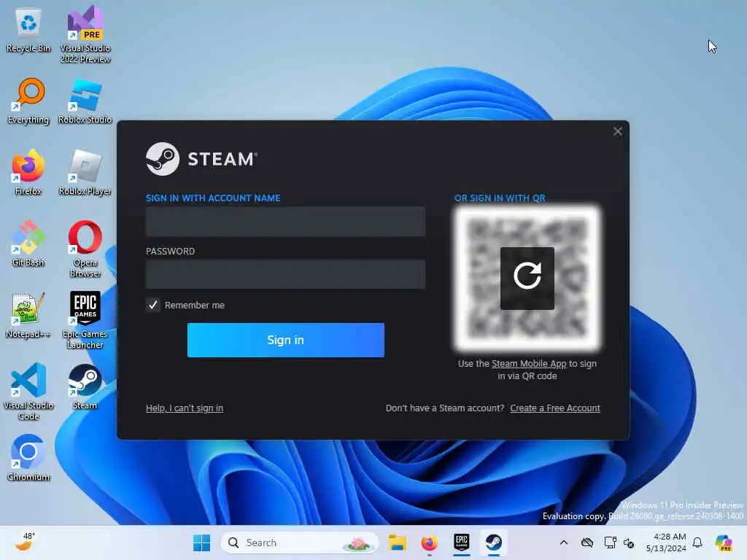Select the Git Bash desktop icon
The height and width of the screenshot is (560, 747).
[x=28, y=244]
